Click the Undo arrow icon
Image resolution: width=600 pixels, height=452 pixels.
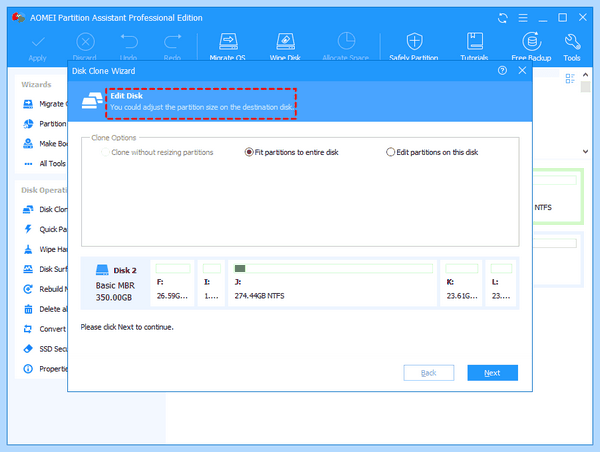(x=129, y=41)
